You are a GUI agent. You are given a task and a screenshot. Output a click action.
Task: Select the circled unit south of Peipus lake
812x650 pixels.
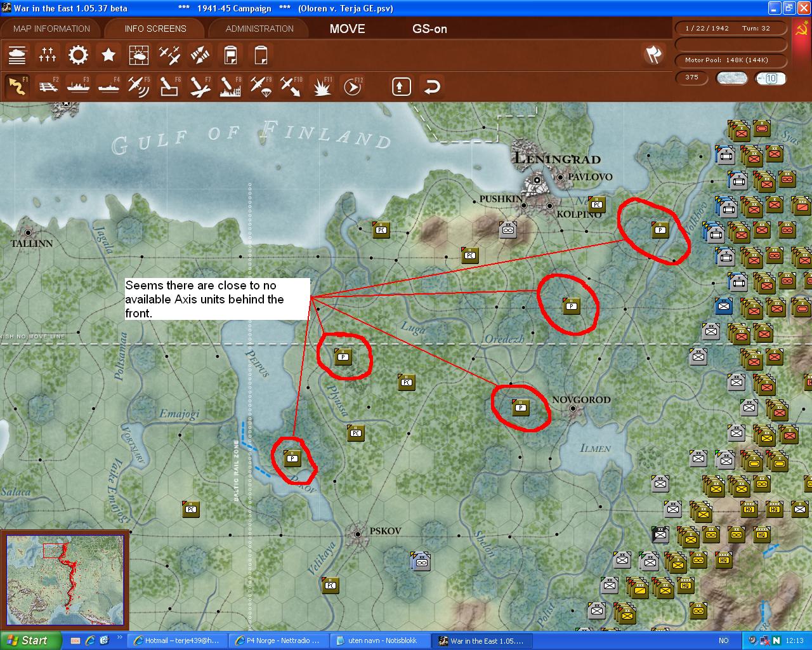pyautogui.click(x=292, y=458)
